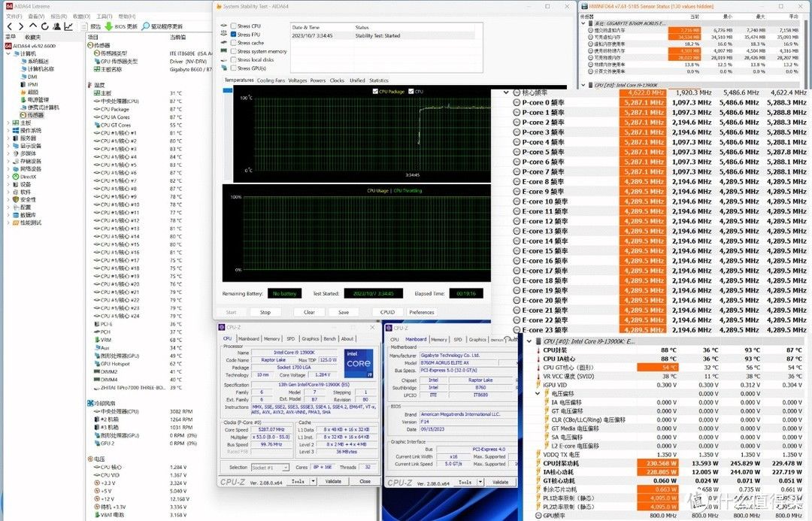This screenshot has height=521, width=812.
Task: Click the Intel Core i9 logo in CPU-Z
Action: click(x=359, y=362)
